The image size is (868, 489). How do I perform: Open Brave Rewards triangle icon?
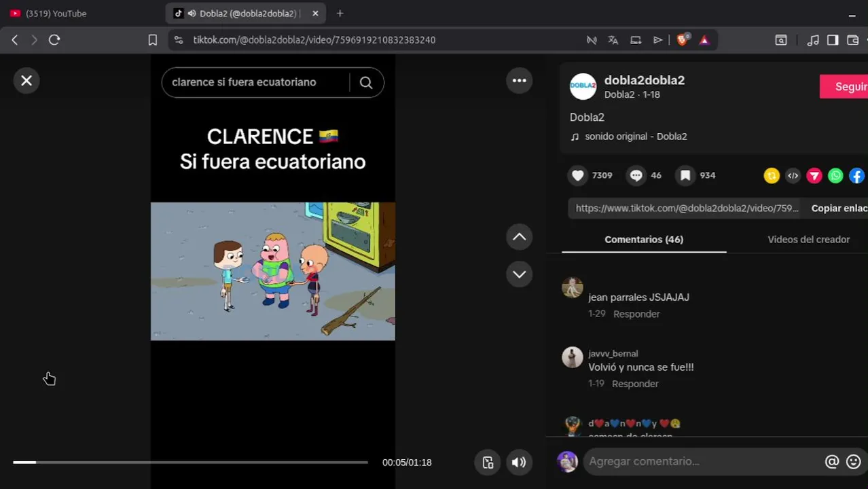[x=704, y=40]
